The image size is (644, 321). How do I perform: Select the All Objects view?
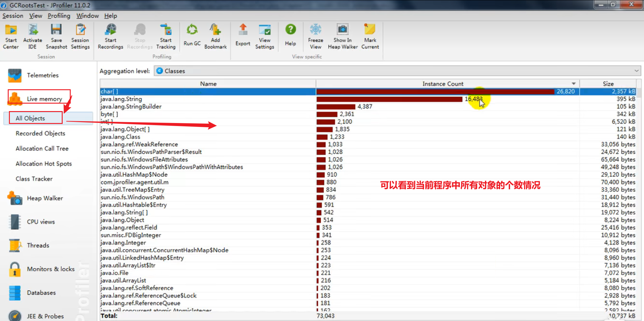(48, 118)
